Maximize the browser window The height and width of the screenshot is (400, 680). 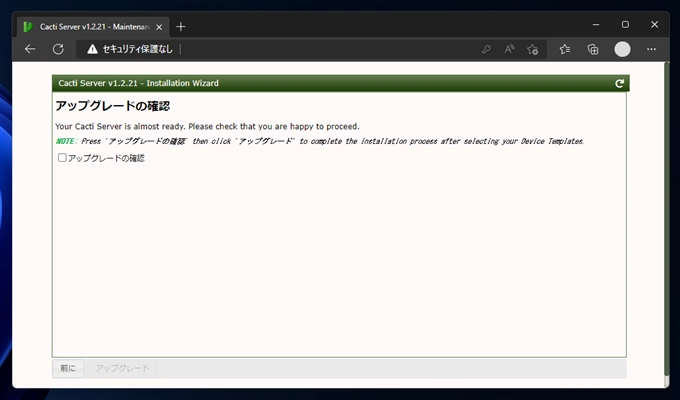625,25
